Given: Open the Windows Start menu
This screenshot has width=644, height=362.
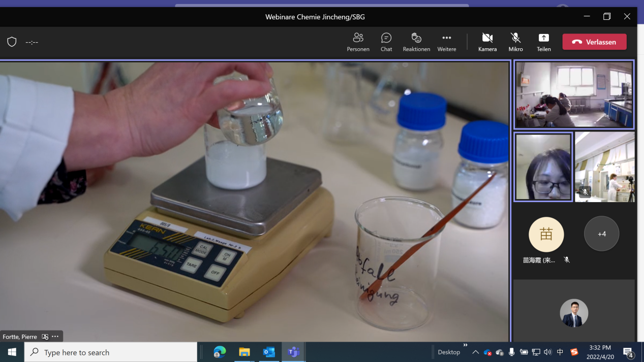Looking at the screenshot, I should 12,352.
